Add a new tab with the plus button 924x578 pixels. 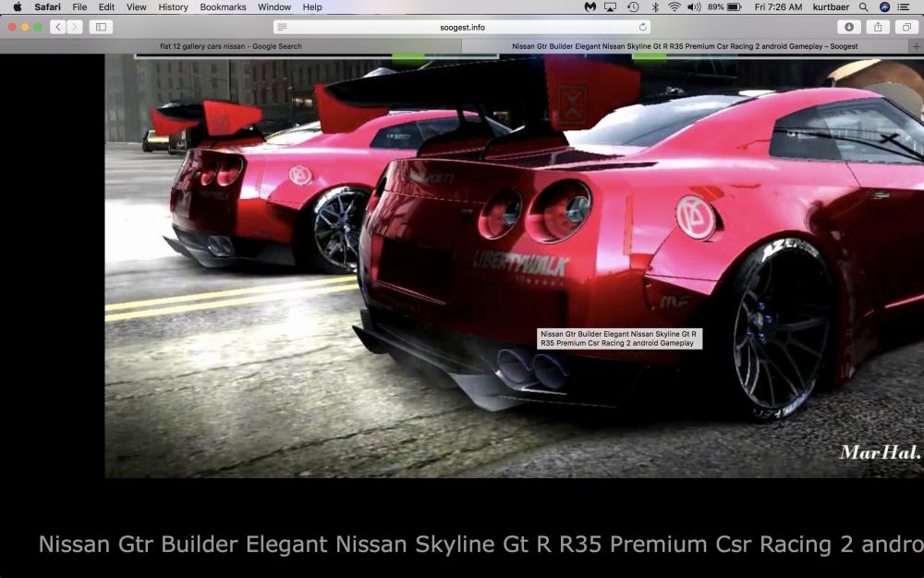pos(916,46)
